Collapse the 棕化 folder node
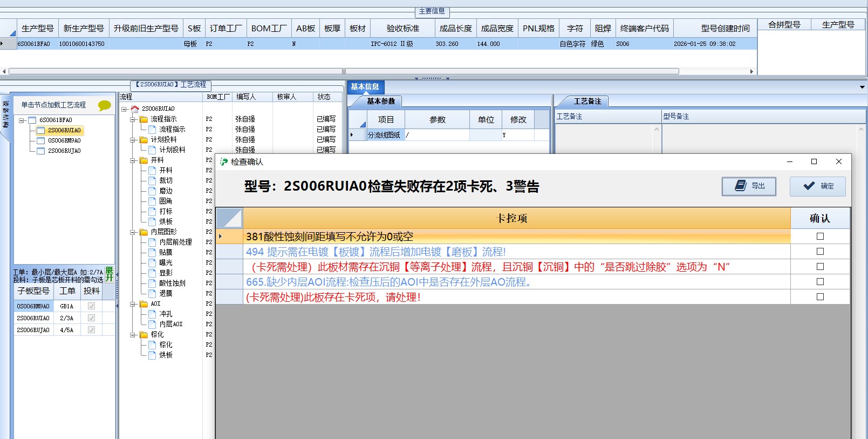This screenshot has height=439, width=868. pos(133,335)
